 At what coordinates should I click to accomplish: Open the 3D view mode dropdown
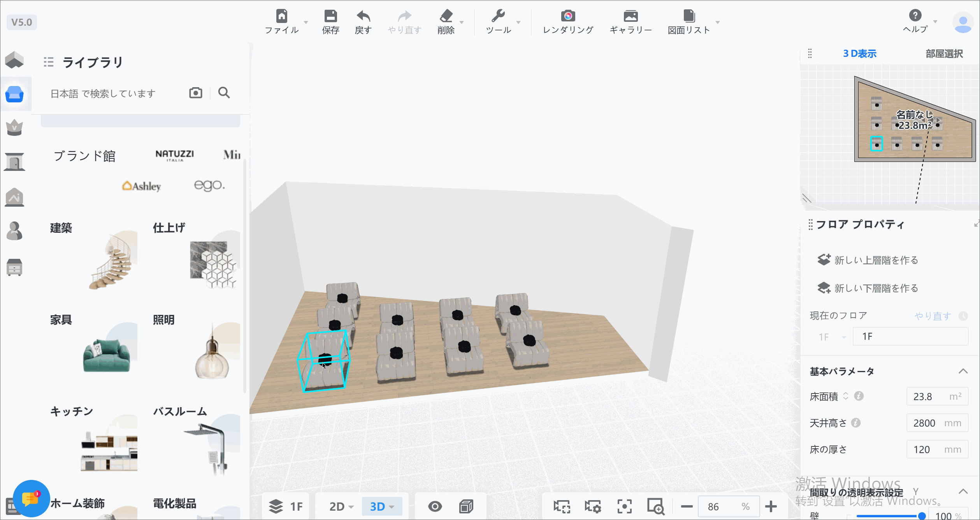[x=382, y=506]
